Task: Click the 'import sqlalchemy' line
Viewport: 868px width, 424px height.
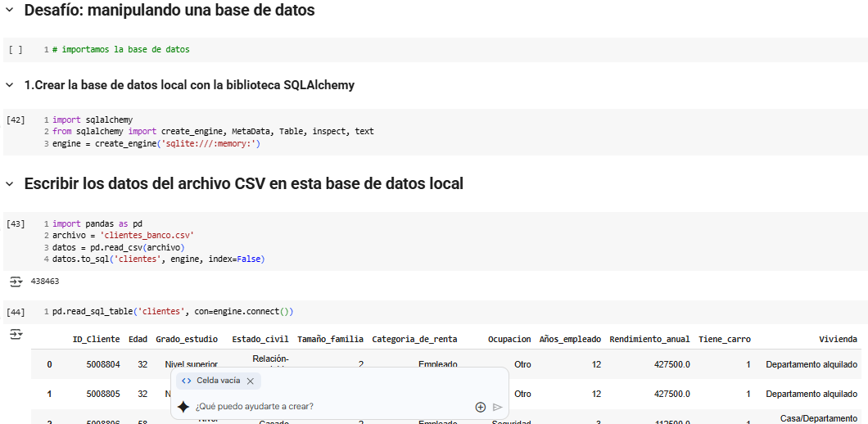Action: 93,120
